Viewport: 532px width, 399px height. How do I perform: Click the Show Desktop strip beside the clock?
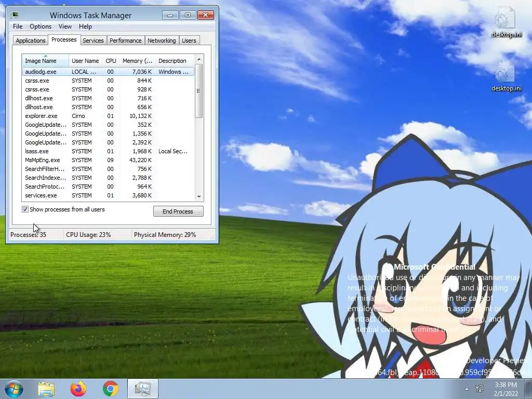coord(528,389)
